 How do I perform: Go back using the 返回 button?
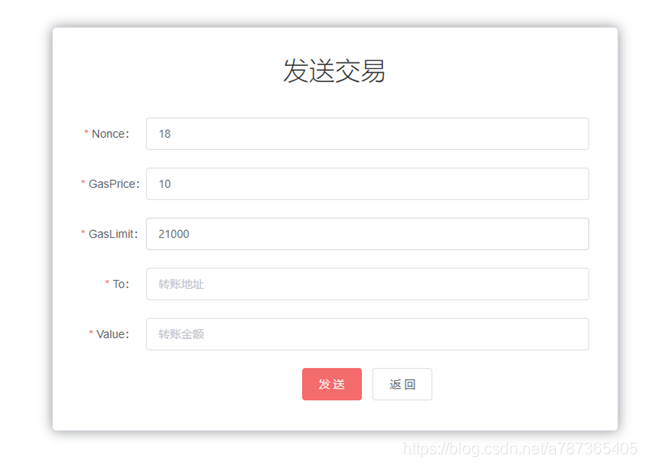tap(402, 384)
